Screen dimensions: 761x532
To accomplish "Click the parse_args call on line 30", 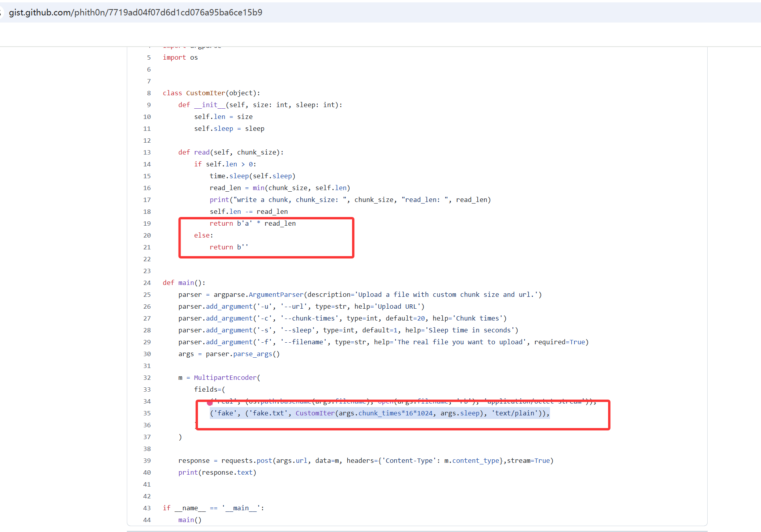I will (x=252, y=354).
